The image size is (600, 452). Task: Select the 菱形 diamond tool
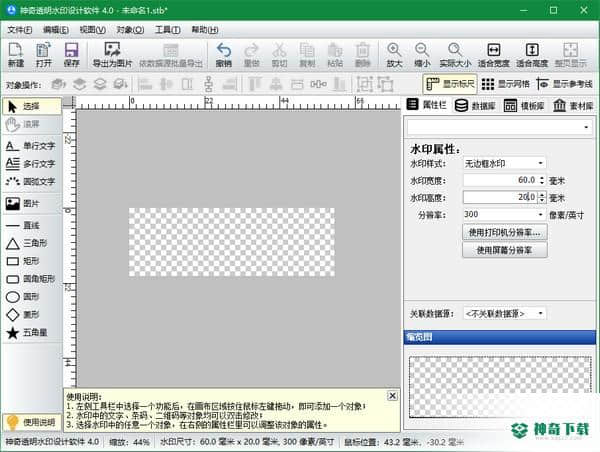[x=32, y=315]
